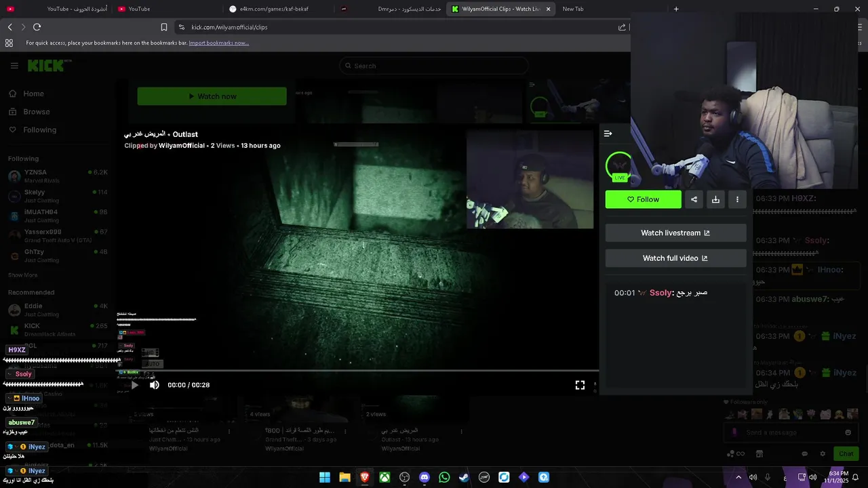Collapse the clip side panel

tap(608, 134)
